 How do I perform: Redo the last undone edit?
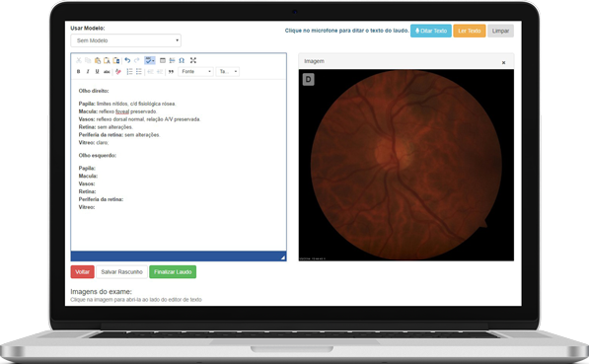pyautogui.click(x=137, y=60)
